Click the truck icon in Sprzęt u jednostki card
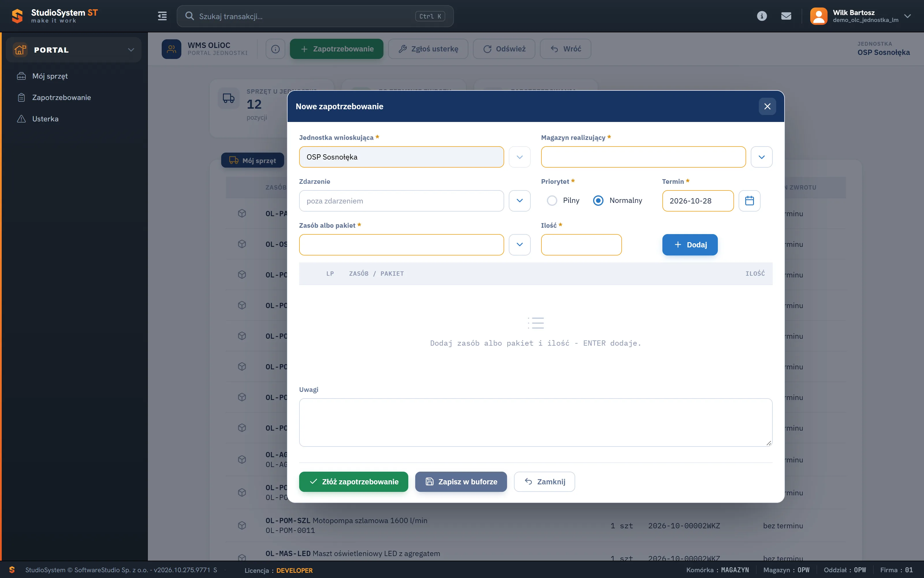Image resolution: width=924 pixels, height=578 pixels. coord(229,98)
